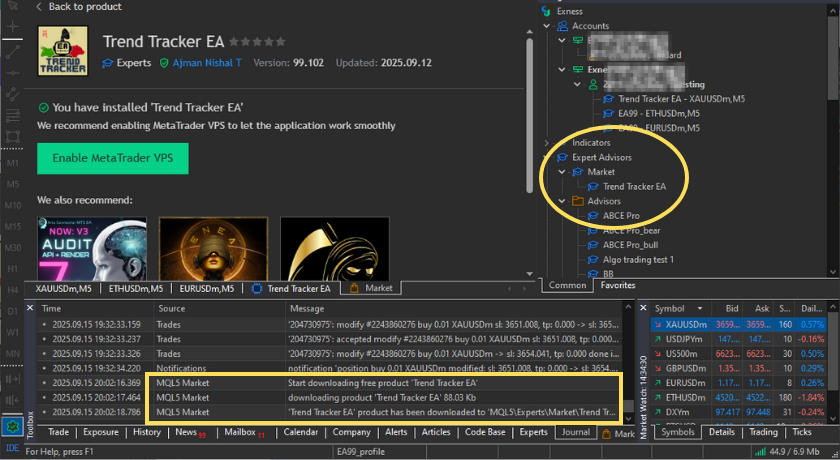Select the Trend Tracker EA chart tab
The image size is (840, 460).
coord(291,289)
